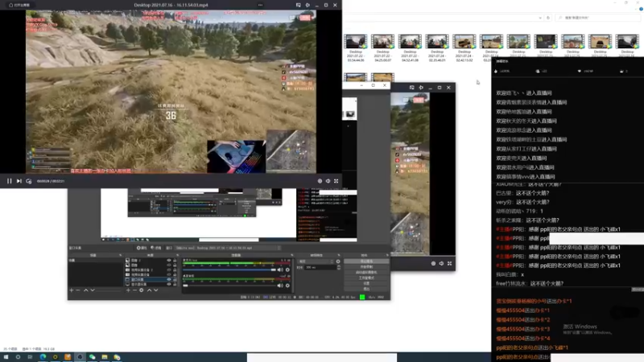Add a new source in OBS
Image resolution: width=644 pixels, height=362 pixels.
coord(128,290)
